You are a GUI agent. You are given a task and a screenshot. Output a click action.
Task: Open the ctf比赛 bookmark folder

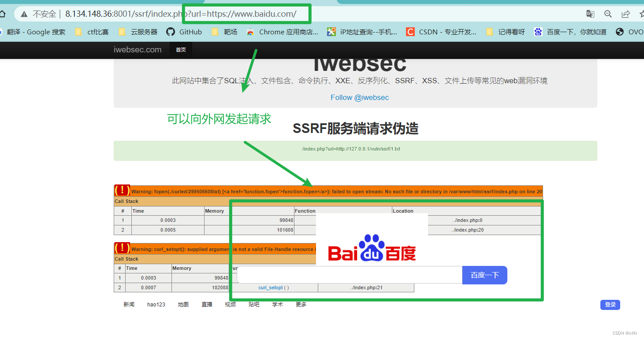92,32
